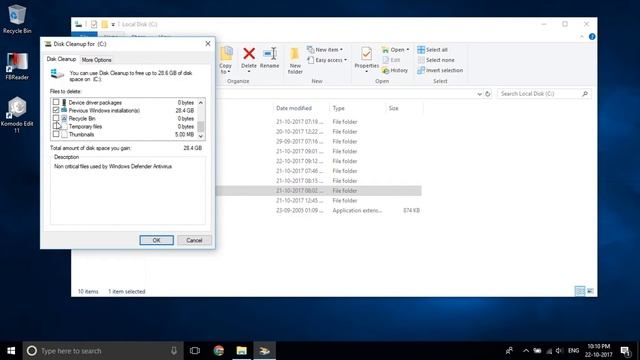Check the Device driver packages box
Screen dimensions: 640x360
pos(56,102)
